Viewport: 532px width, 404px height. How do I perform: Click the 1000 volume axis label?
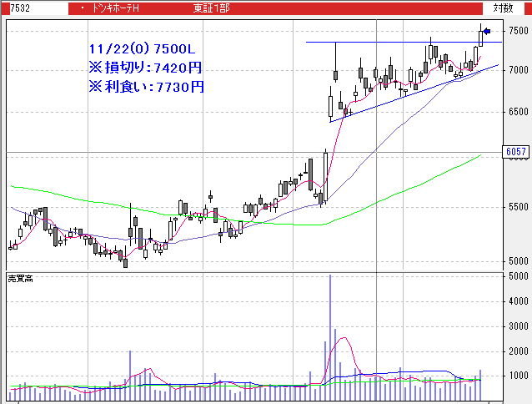pos(518,376)
